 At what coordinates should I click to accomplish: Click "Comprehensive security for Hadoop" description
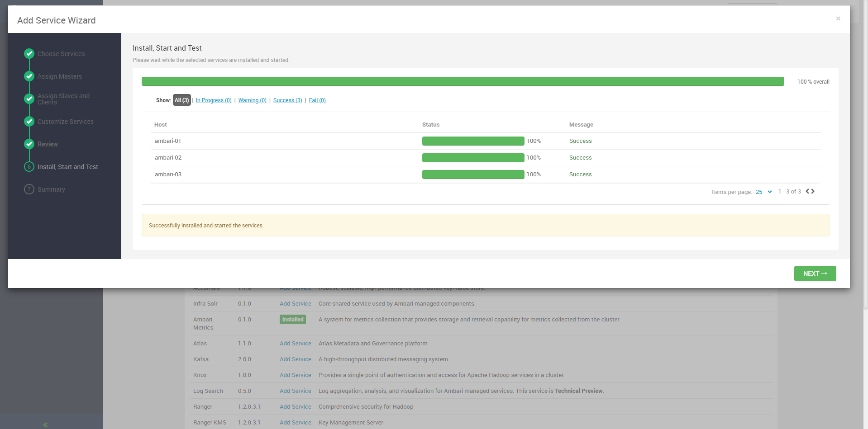coord(366,407)
